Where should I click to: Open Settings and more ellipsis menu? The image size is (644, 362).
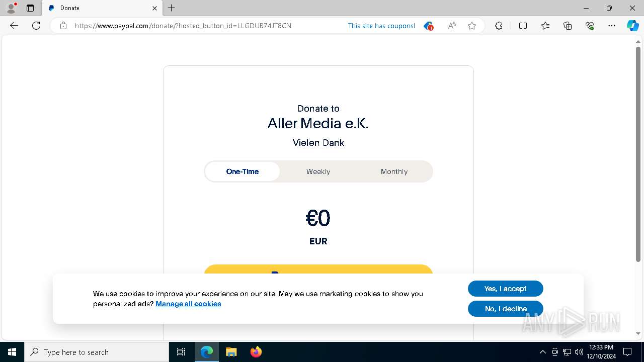pos(612,26)
